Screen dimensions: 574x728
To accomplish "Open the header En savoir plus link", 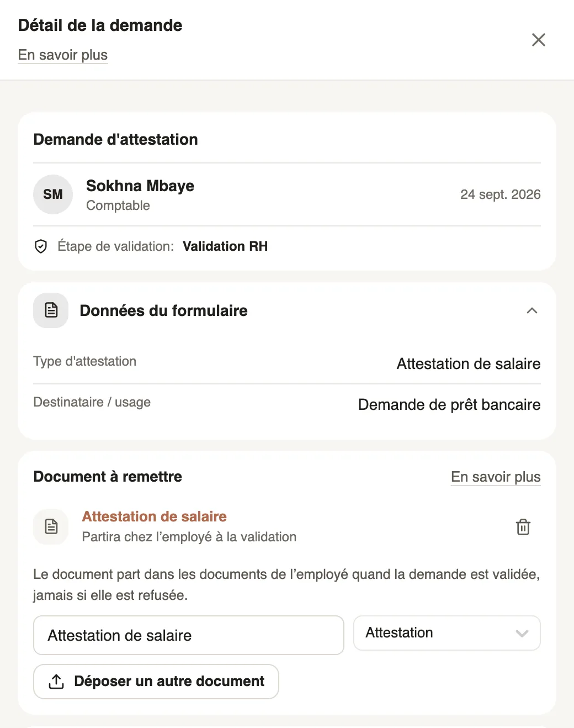I will [x=63, y=55].
